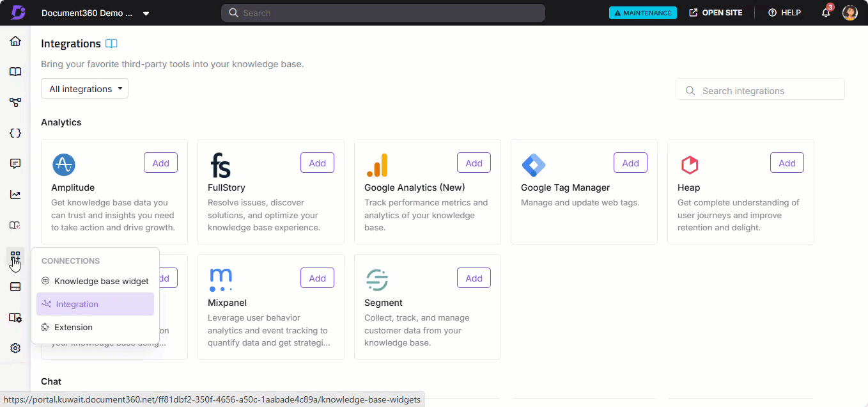Open the Documentation book icon in sidebar
The width and height of the screenshot is (868, 407).
coord(15,72)
